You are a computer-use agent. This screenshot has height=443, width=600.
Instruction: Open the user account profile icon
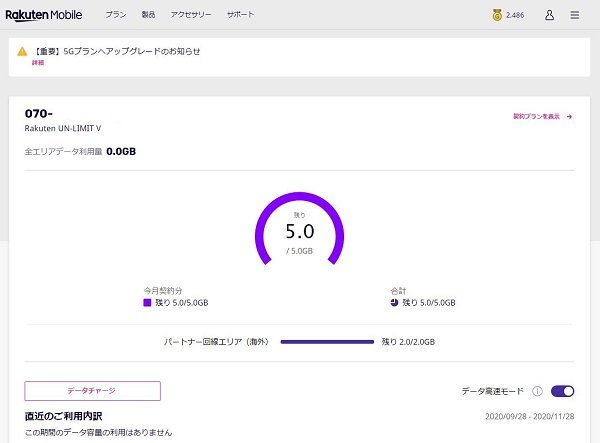(549, 15)
